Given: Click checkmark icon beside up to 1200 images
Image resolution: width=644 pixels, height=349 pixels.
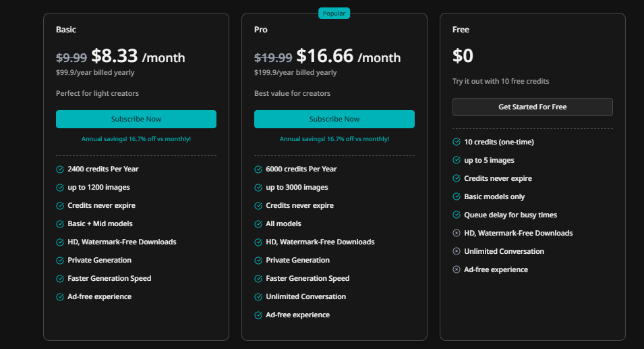Looking at the screenshot, I should click(x=60, y=187).
